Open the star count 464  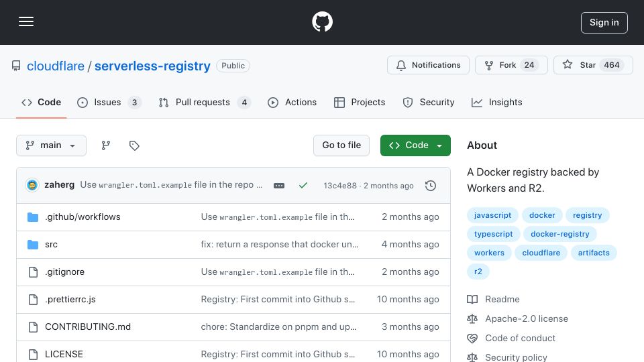[612, 65]
